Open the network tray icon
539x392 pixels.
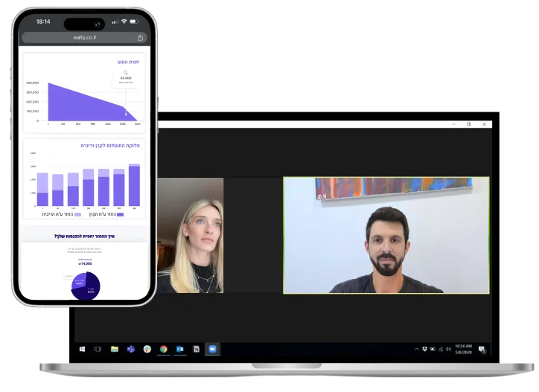(441, 349)
